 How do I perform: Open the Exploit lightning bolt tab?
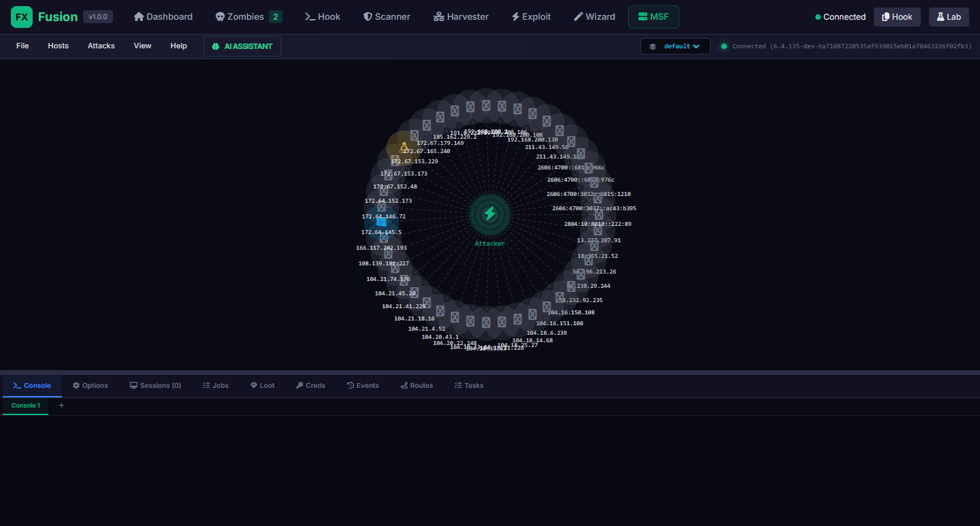point(531,17)
